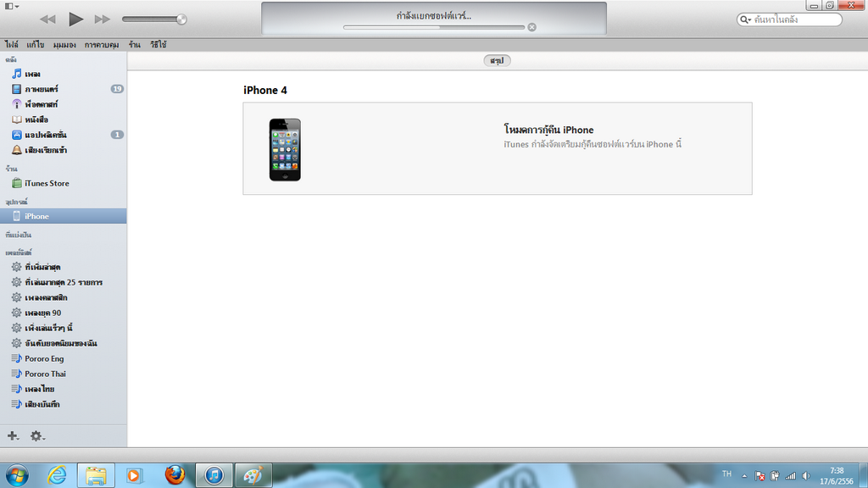Screen dimensions: 868x488
Task: Click the plus add-playlist button
Action: point(13,436)
